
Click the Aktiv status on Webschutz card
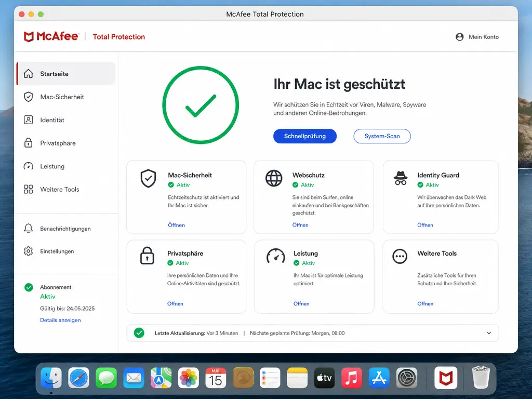(303, 185)
